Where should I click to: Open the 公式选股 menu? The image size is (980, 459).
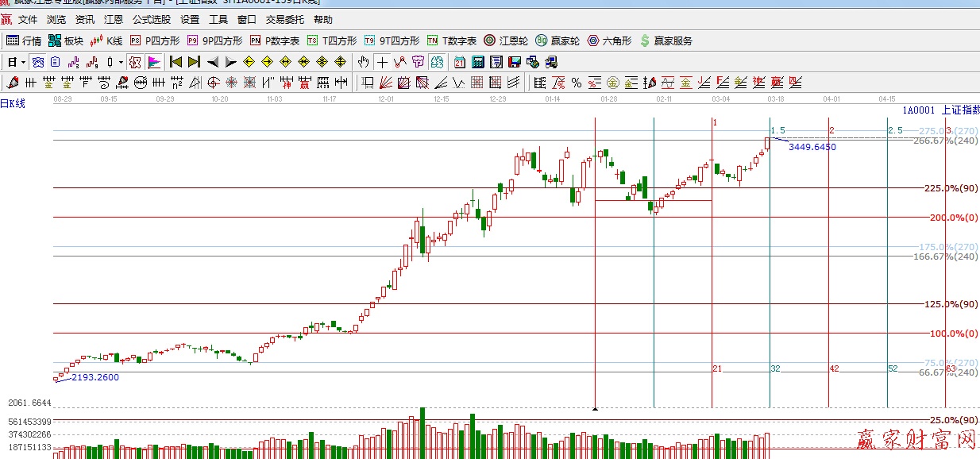tap(151, 20)
